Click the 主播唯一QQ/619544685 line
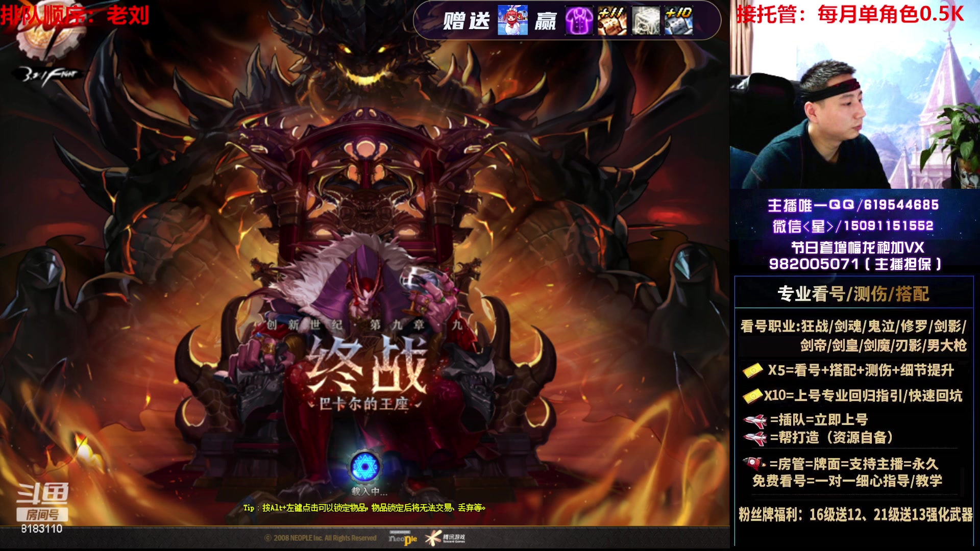This screenshot has width=980, height=551. coord(853,205)
